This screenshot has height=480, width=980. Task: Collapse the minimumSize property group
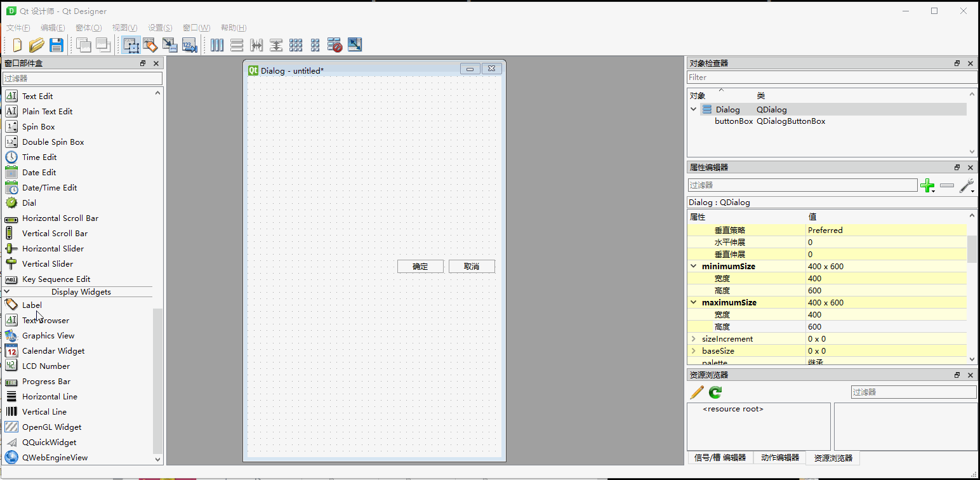pos(693,266)
